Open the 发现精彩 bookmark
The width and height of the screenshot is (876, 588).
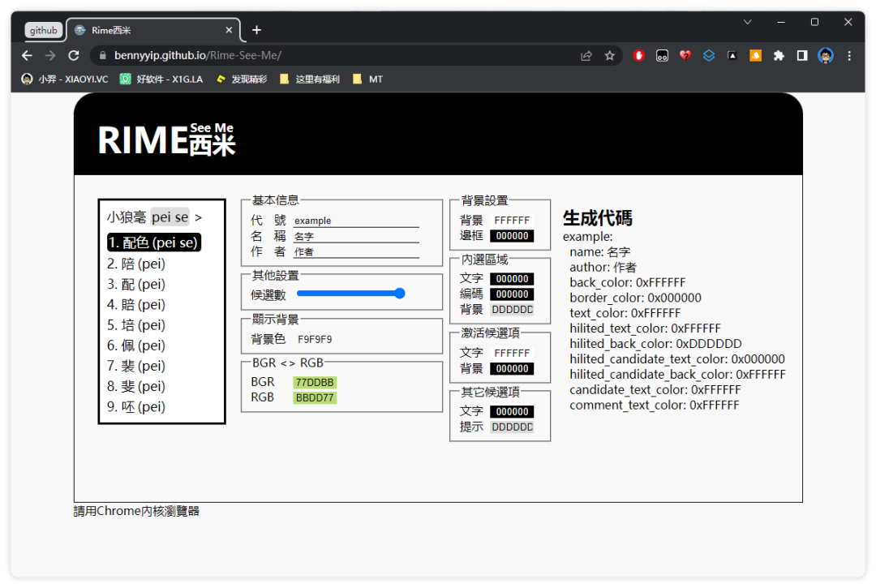(x=242, y=79)
